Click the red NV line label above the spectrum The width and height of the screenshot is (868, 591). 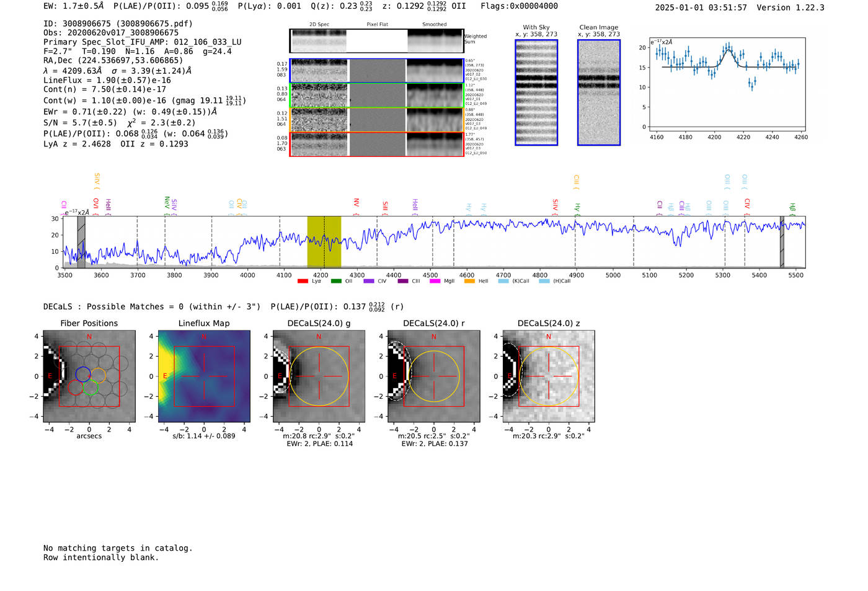point(356,207)
